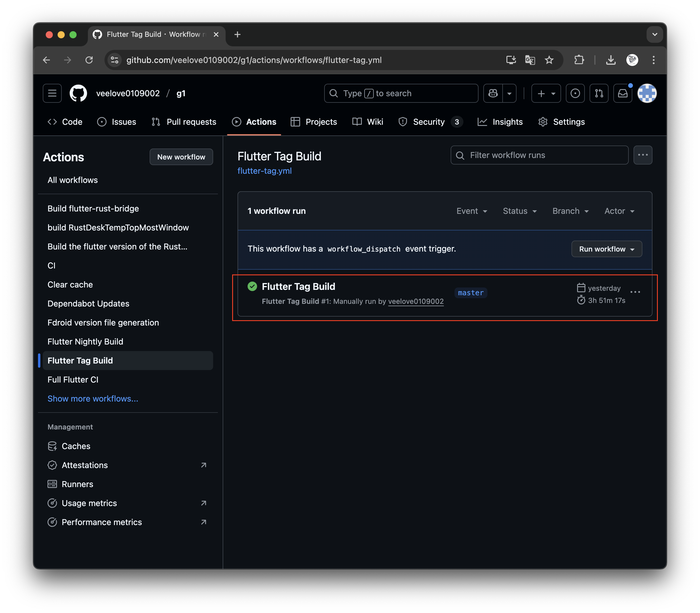Open the GitHub hamburger navigation menu
The height and width of the screenshot is (613, 700).
pos(52,93)
